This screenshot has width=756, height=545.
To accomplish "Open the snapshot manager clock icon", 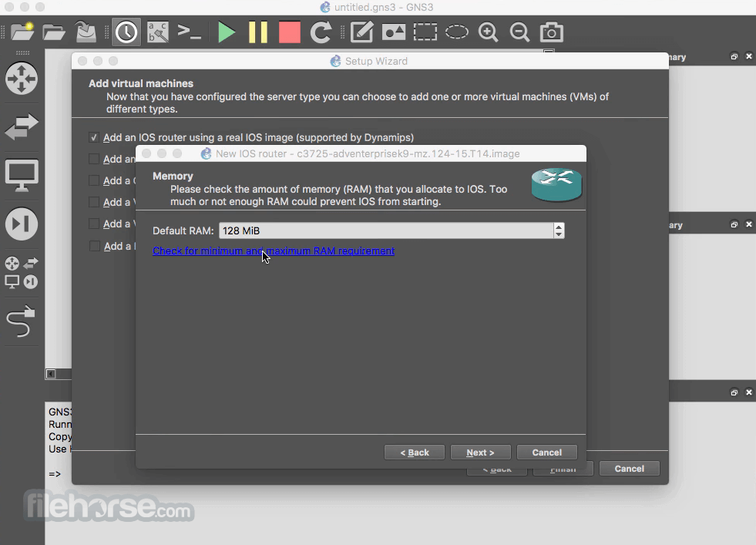I will pyautogui.click(x=126, y=32).
